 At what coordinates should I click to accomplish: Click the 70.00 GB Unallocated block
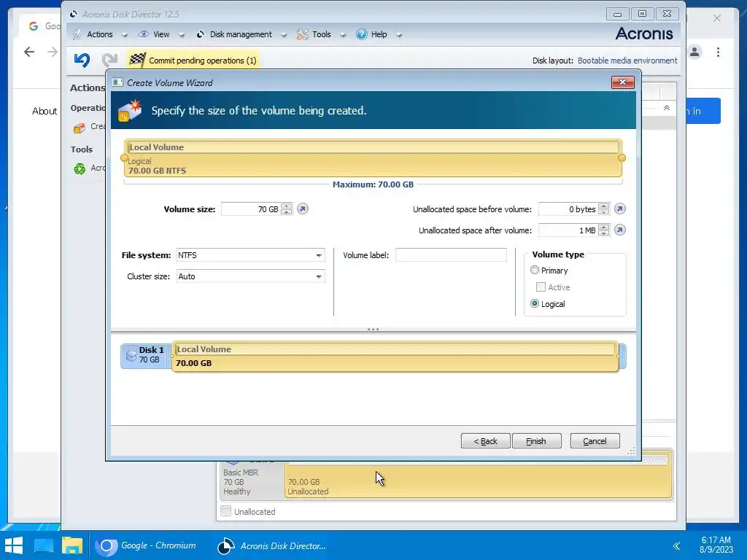[x=479, y=476]
